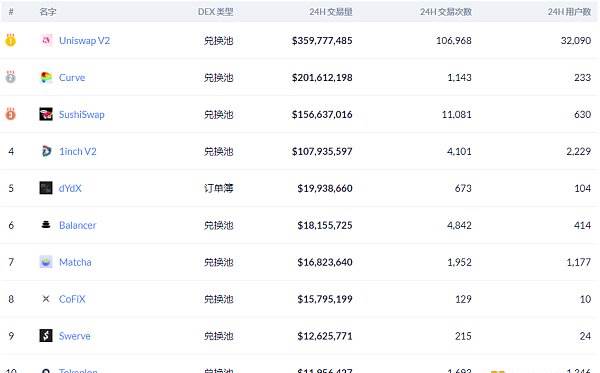Sort by the DEX 类型 column header
Viewport: 600px width, 373px height.
point(215,12)
